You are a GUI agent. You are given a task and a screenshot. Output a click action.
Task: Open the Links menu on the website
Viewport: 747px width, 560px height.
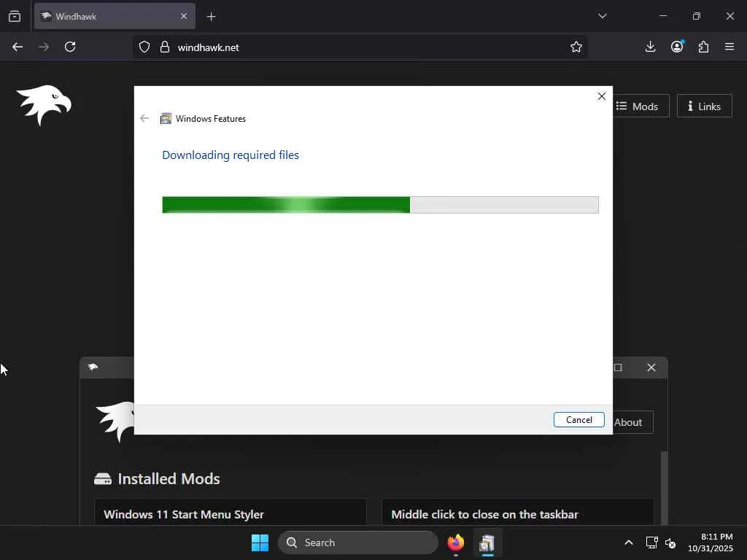(704, 106)
